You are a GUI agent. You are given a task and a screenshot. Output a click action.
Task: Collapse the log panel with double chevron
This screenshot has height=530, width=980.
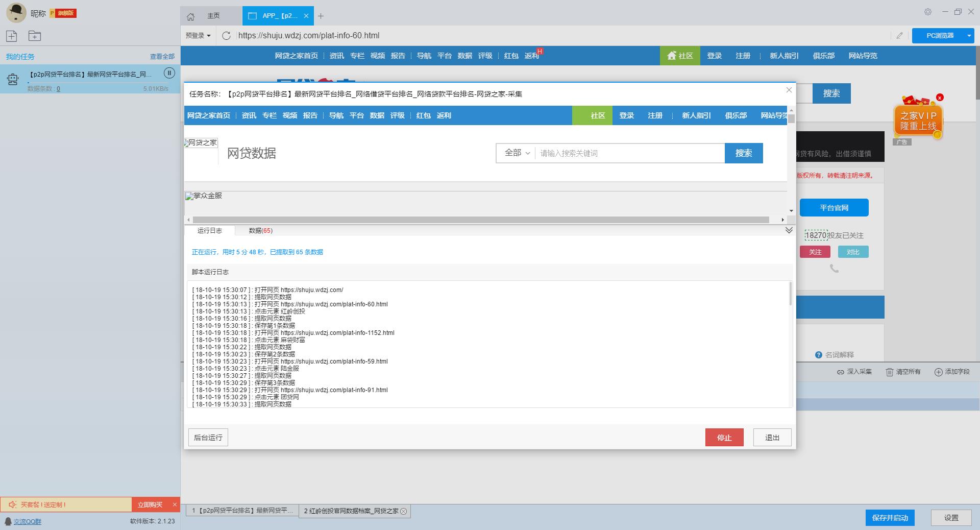(x=789, y=230)
